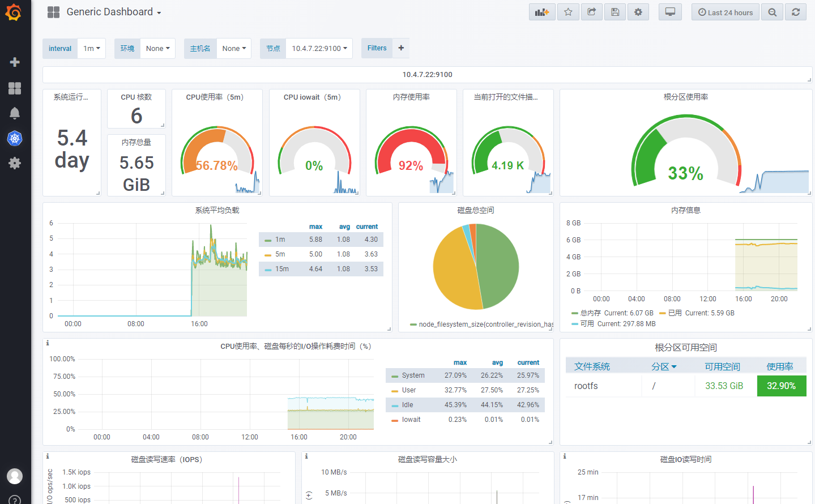Open the 磁盘总空间 panel title menu
Viewport: 815px width, 504px height.
point(476,210)
